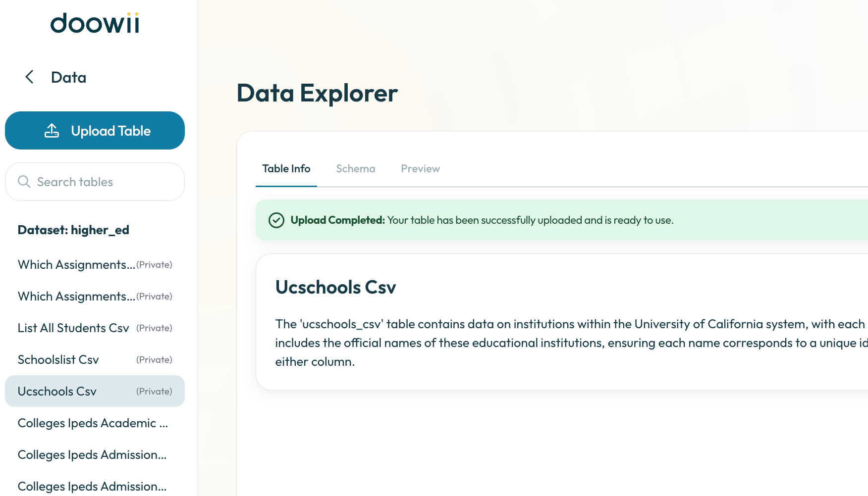Open the first Colleges Ipeds Admission table

click(x=95, y=455)
